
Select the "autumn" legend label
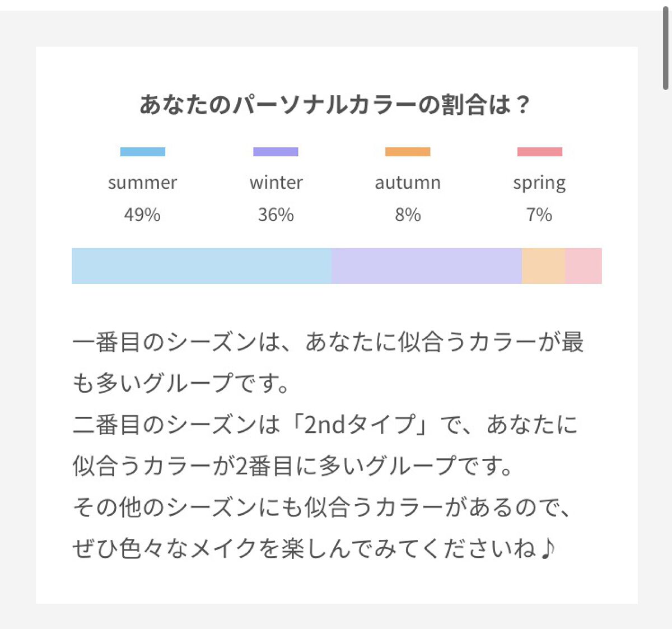point(408,183)
